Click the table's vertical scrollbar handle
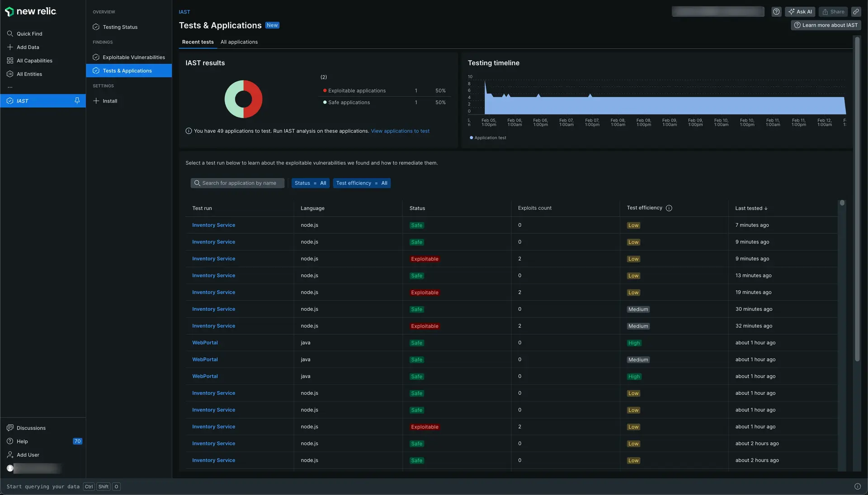This screenshot has width=868, height=495. [842, 203]
